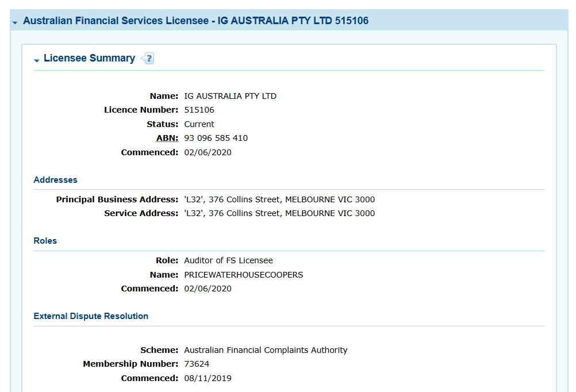Click the Addresses section heading
Viewport: 576px width, 392px height.
(55, 180)
